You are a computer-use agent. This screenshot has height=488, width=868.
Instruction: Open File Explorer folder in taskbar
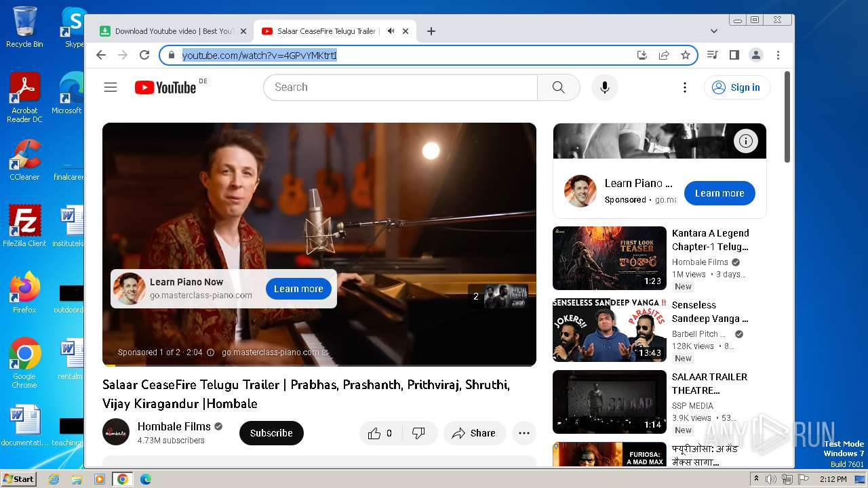click(77, 479)
